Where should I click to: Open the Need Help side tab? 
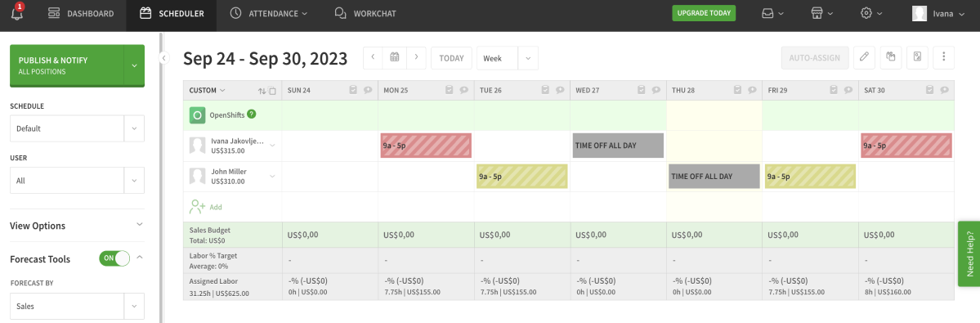[969, 253]
